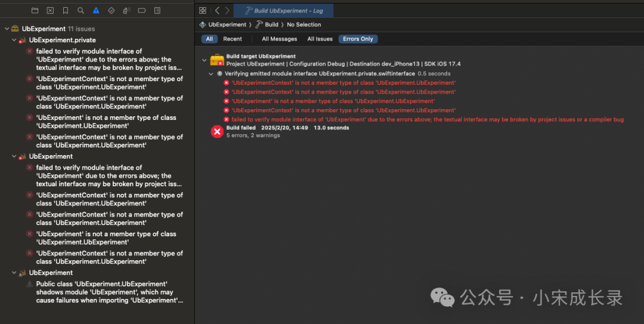Open the Project navigator folder icon
The width and height of the screenshot is (644, 324).
pos(35,11)
